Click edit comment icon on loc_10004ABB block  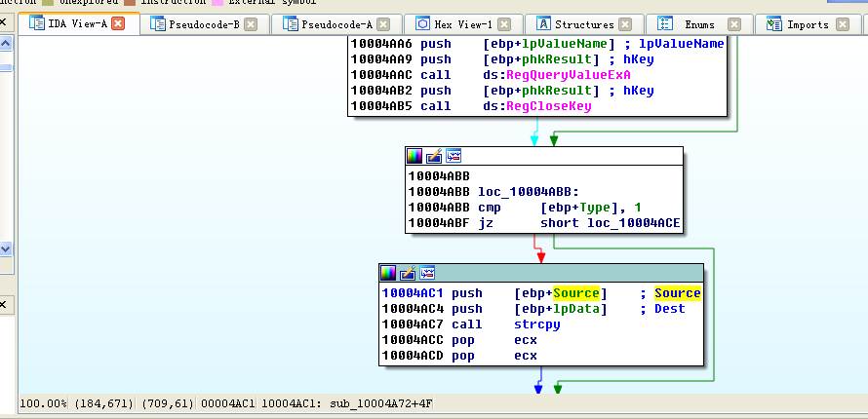[434, 156]
